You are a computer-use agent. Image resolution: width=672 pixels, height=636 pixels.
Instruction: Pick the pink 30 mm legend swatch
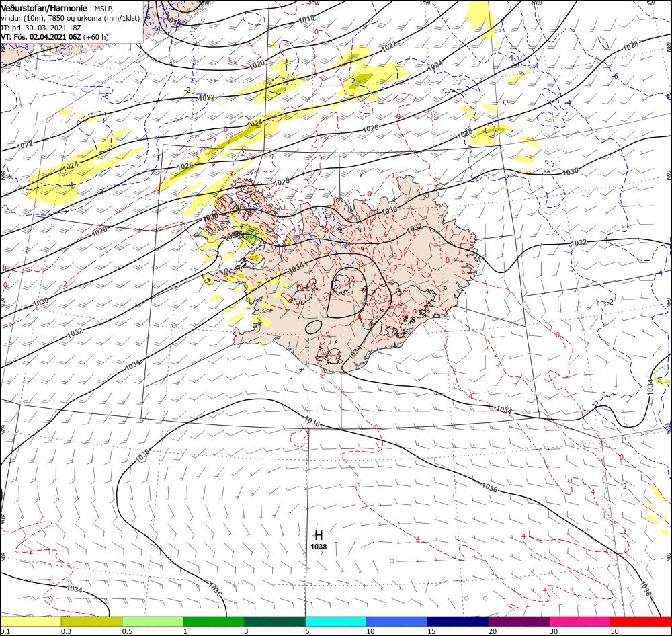point(581,621)
